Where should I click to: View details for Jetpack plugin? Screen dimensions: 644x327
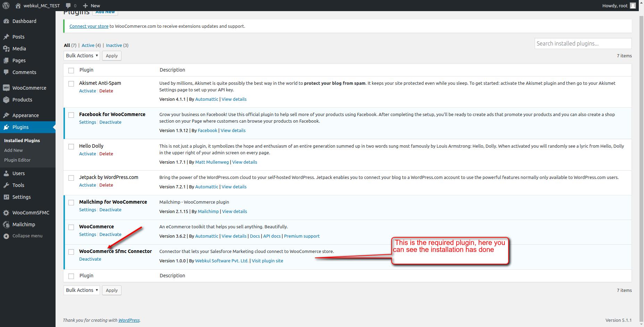(x=234, y=187)
